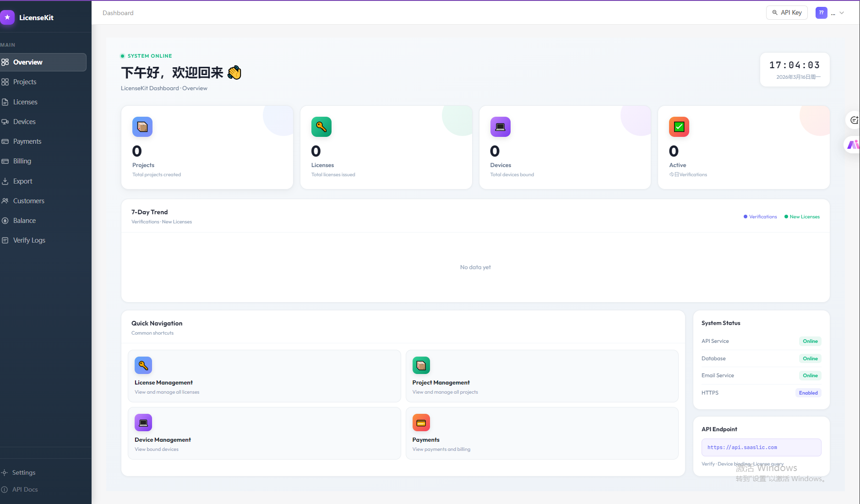
Task: Select the Payments sidebar icon
Action: tap(5, 141)
